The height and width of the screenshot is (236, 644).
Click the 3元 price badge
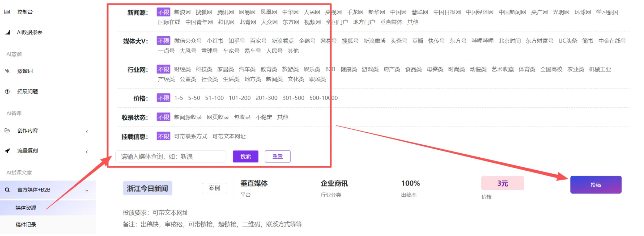click(502, 183)
